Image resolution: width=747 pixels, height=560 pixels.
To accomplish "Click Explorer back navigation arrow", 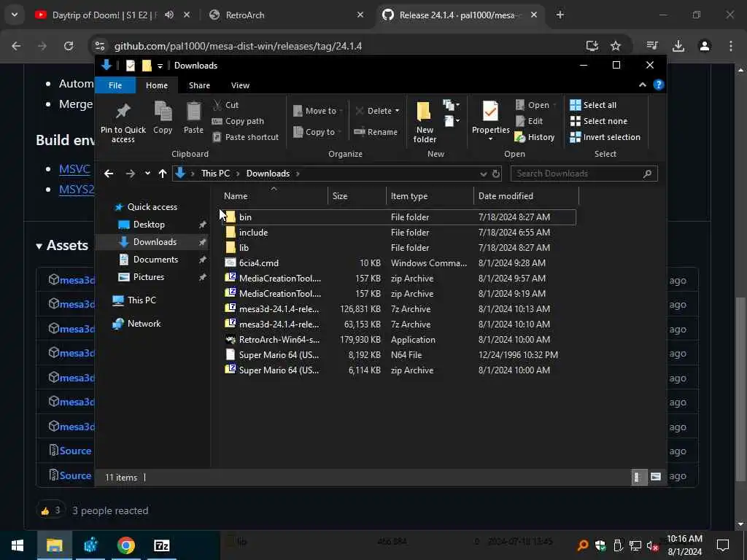I will coord(109,174).
